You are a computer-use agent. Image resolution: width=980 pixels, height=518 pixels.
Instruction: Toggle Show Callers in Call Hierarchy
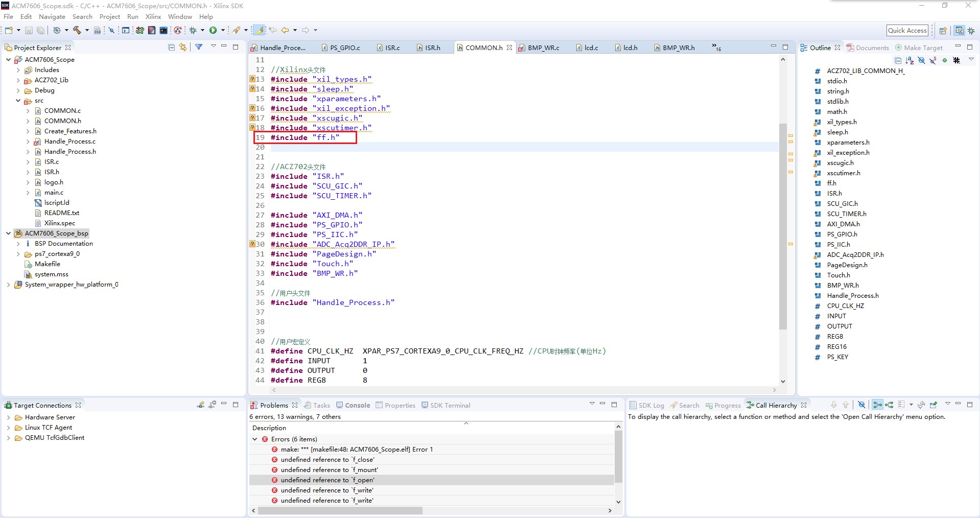tap(878, 405)
